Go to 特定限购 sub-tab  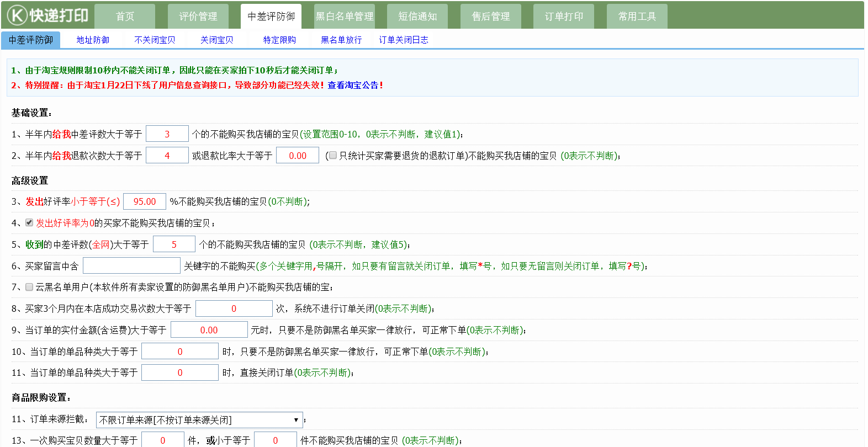[x=279, y=40]
